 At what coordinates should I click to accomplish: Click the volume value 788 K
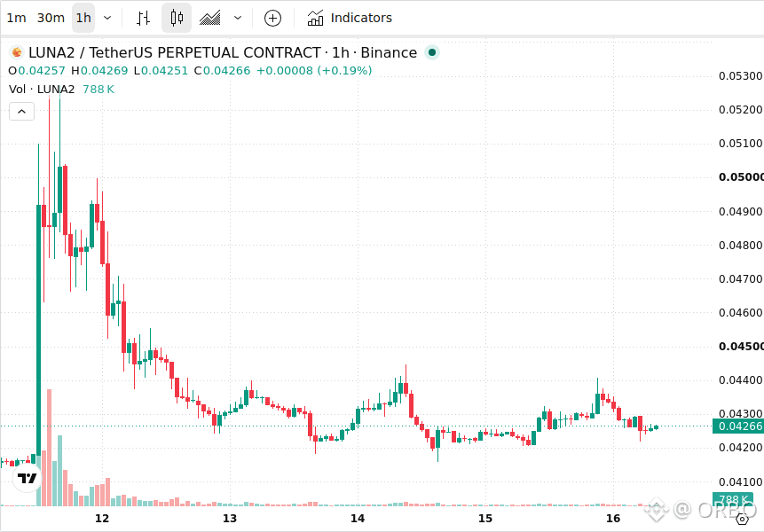(98, 89)
